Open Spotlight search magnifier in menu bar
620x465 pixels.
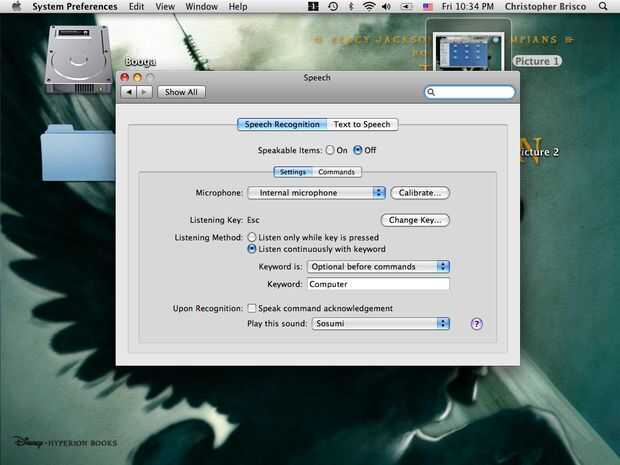pos(603,6)
